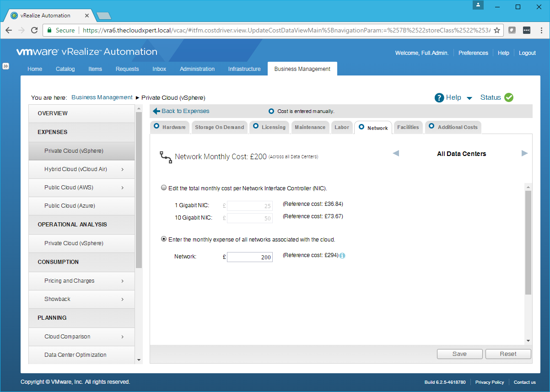Viewport: 550px width, 392px height.
Task: Reload the page using browser refresh icon
Action: 34,30
